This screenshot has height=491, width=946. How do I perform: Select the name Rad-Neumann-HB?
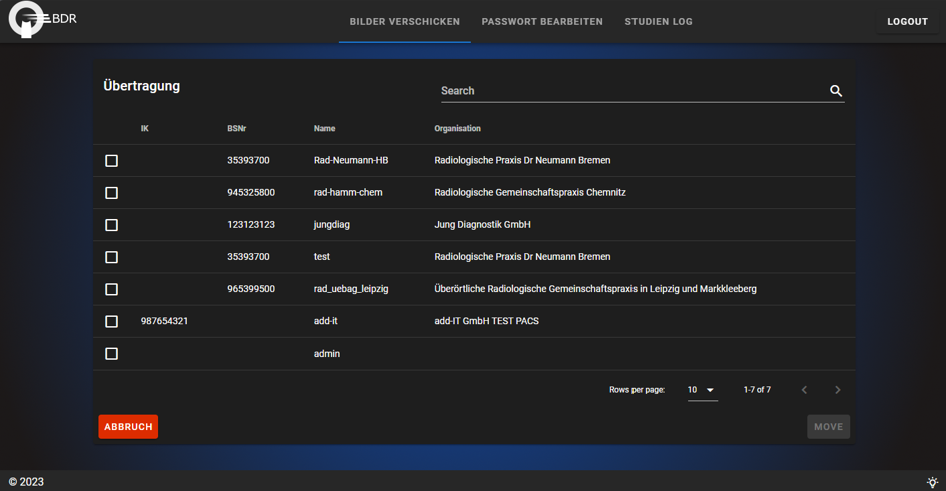coord(351,160)
